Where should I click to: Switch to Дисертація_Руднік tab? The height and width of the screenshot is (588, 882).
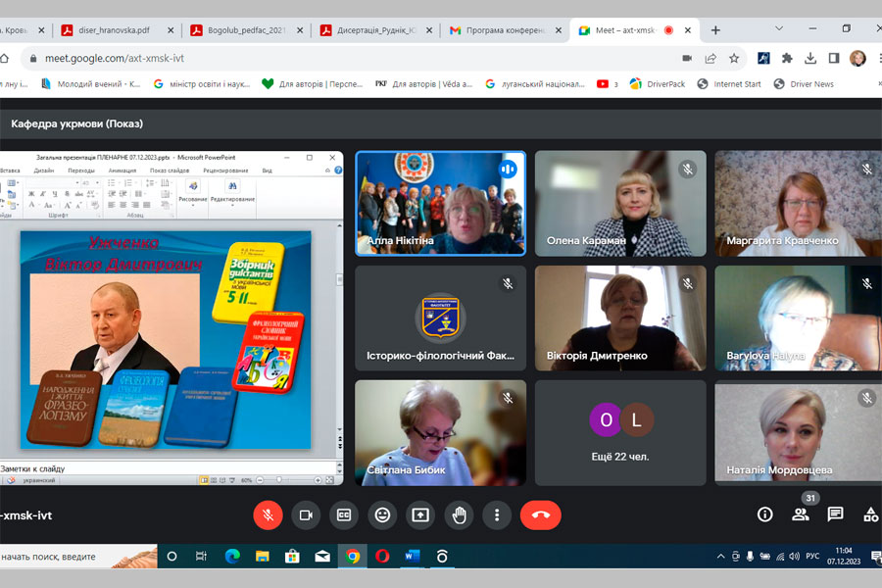point(375,30)
